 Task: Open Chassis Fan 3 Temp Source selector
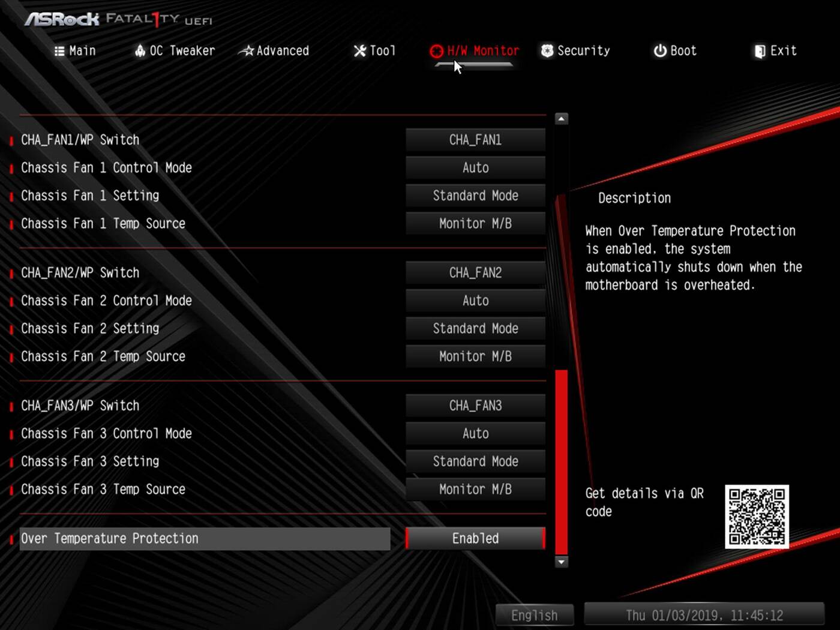475,489
